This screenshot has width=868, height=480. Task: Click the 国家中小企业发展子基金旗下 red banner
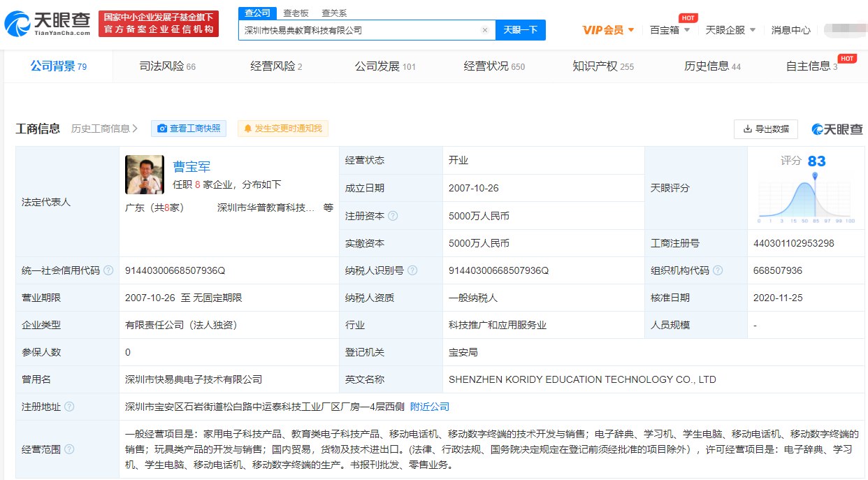159,24
